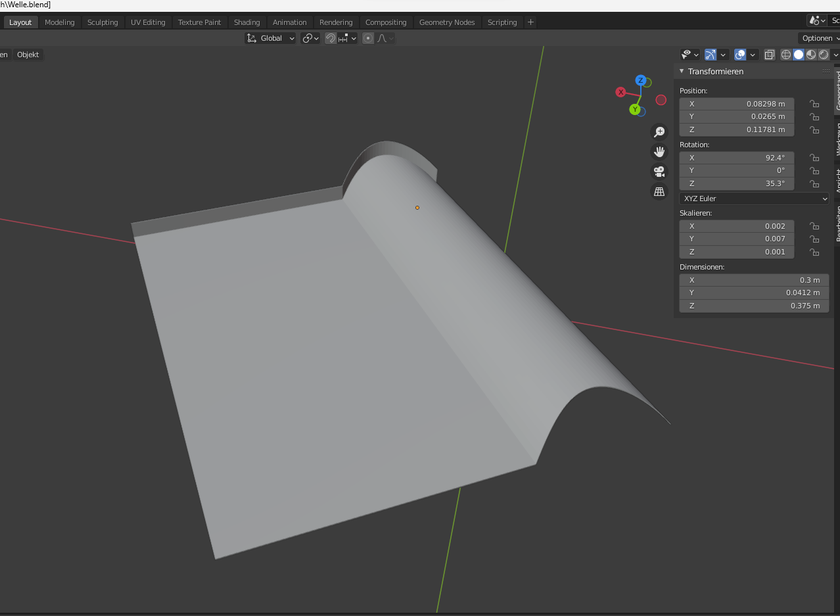Toggle camera view with the camera icon

tap(659, 172)
